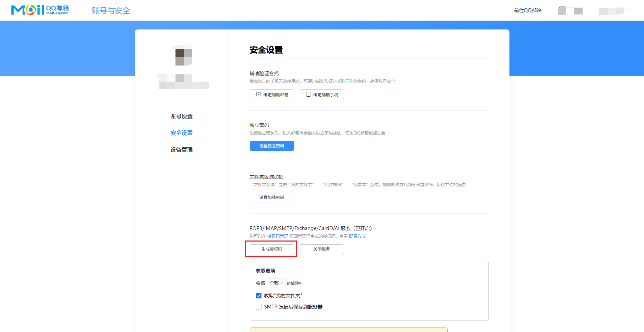Open the 配置方法 link
644x332 pixels.
point(357,236)
